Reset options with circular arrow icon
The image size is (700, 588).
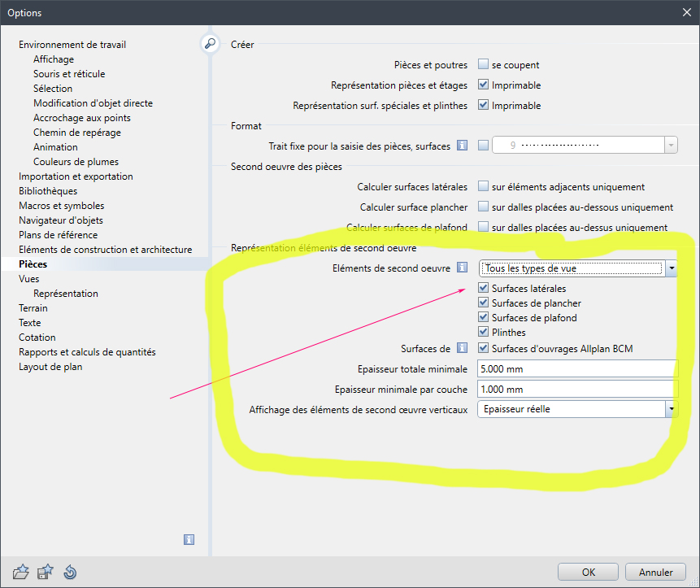click(70, 572)
